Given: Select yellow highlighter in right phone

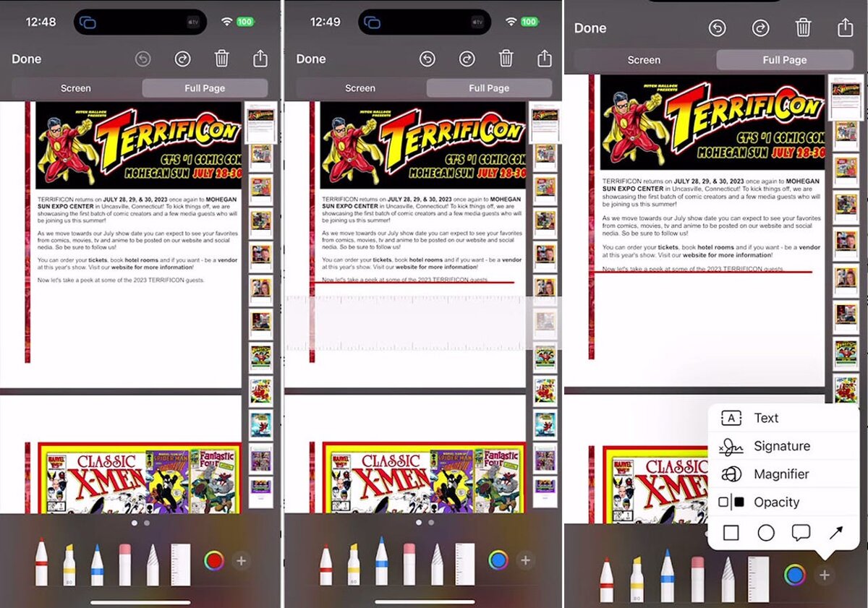Looking at the screenshot, I should point(637,580).
